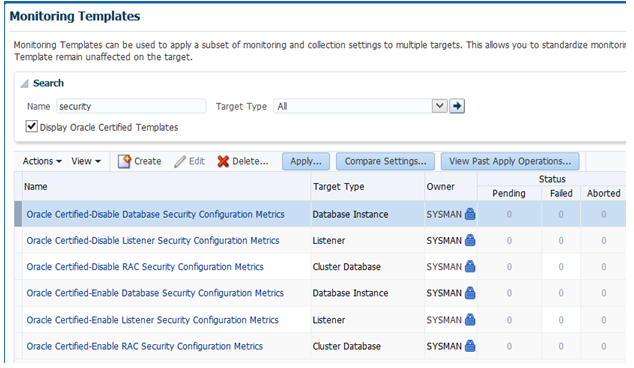Click lock icon in Enable Listener Security row
Viewport: 634px width, 368px height.
pos(470,319)
